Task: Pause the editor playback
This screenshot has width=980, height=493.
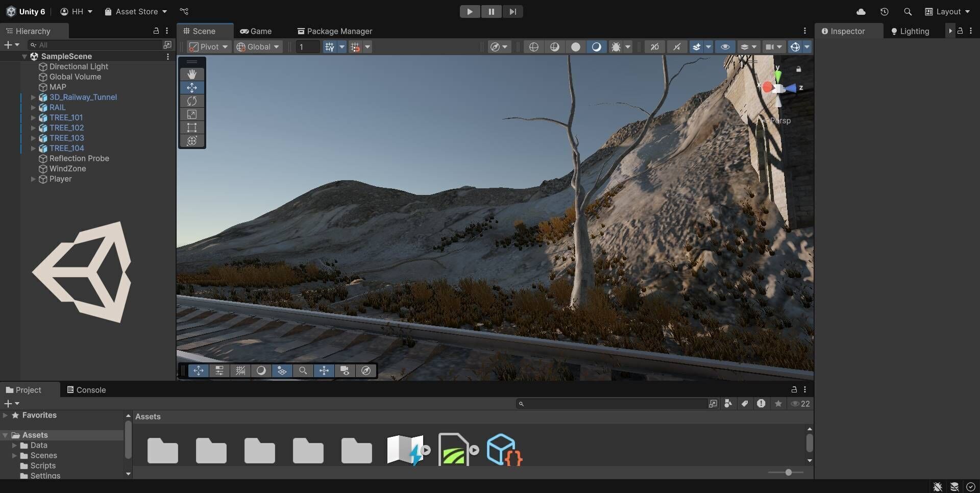Action: (x=491, y=12)
